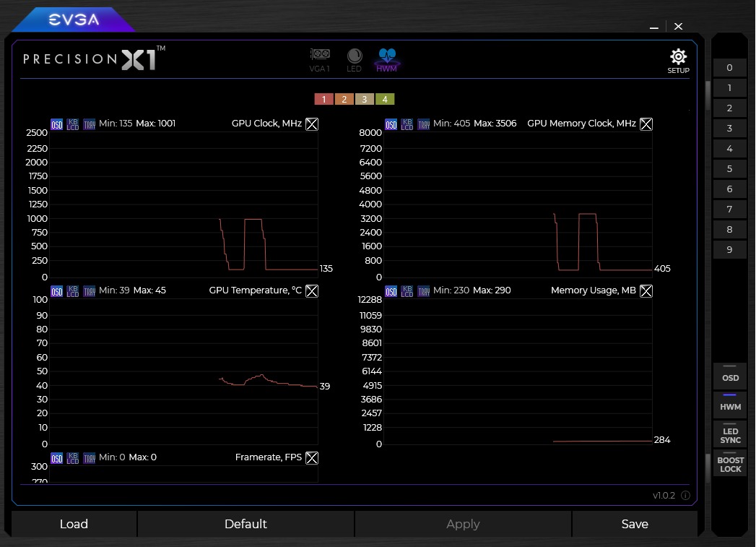Open the Setup gear icon
The height and width of the screenshot is (547, 756).
(678, 61)
